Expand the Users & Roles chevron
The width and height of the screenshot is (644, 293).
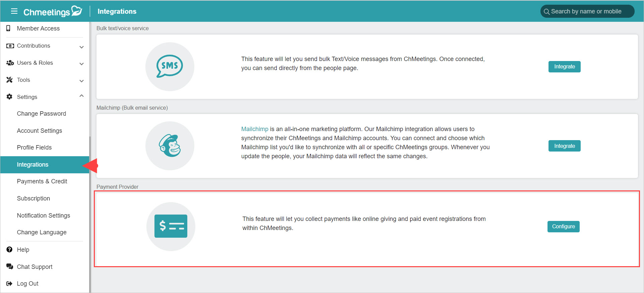81,64
